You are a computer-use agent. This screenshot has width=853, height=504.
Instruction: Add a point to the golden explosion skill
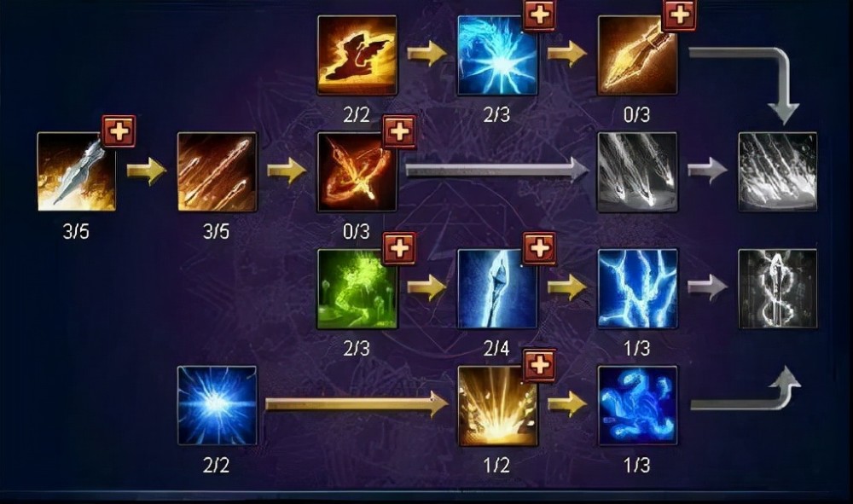pyautogui.click(x=539, y=365)
